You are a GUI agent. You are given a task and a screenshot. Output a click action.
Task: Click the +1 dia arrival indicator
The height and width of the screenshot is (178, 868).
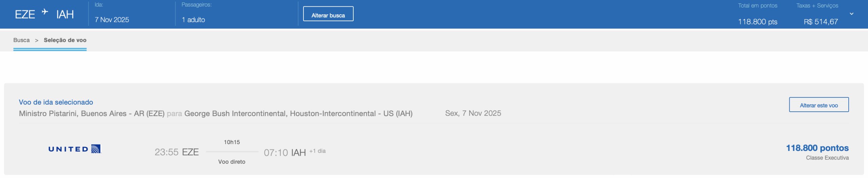tap(317, 151)
